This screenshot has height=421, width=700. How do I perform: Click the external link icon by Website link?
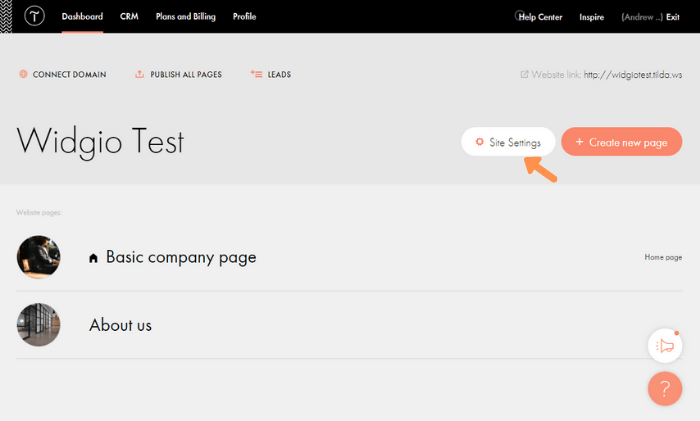click(x=524, y=74)
